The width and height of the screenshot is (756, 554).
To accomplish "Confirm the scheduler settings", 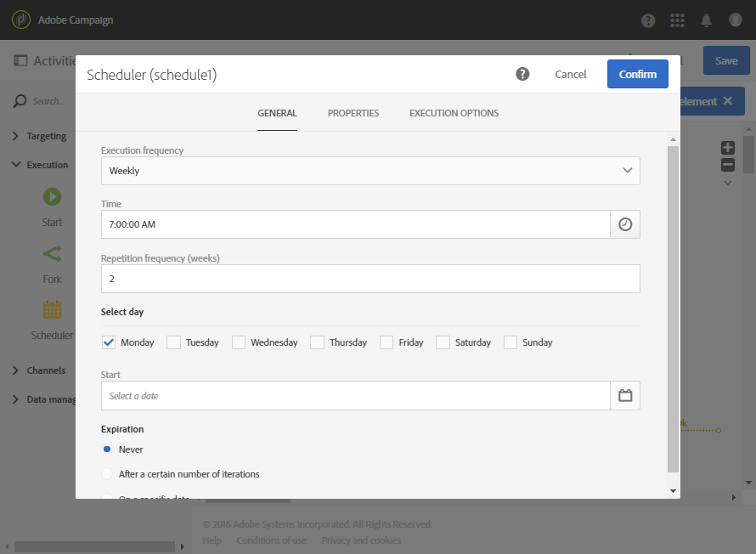I will 637,74.
